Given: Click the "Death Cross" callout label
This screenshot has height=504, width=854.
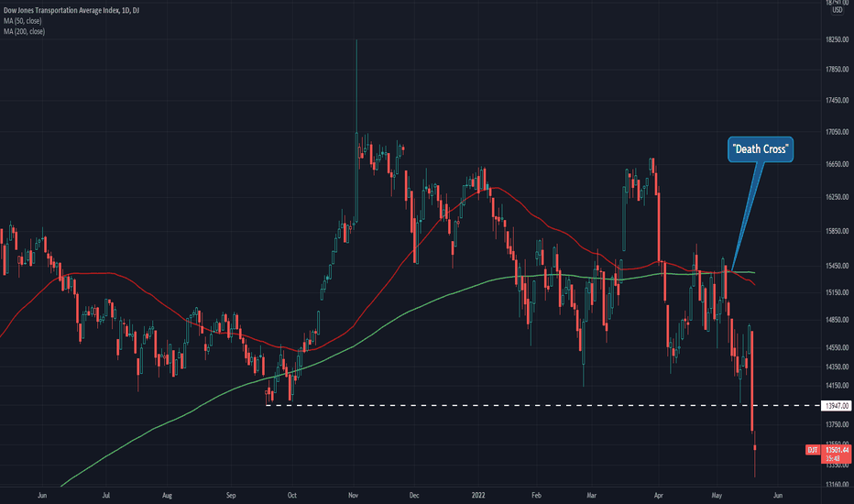Looking at the screenshot, I should (761, 149).
